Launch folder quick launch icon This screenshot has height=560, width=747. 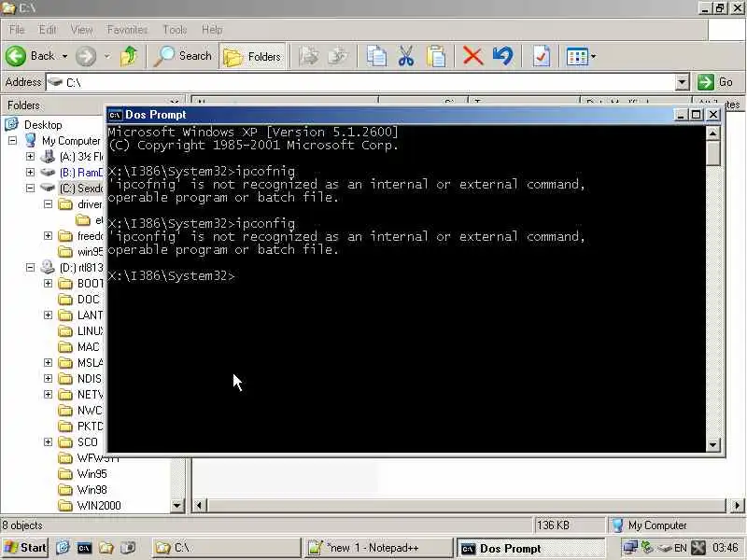106,548
